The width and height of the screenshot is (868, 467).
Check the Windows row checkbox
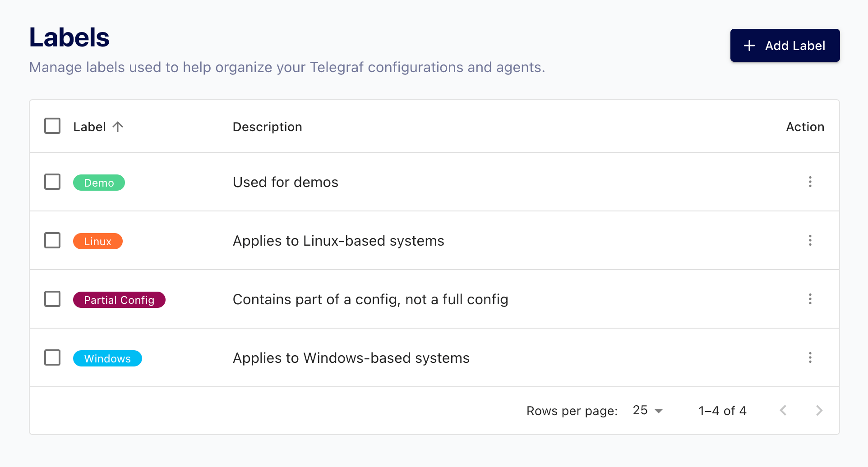point(52,357)
